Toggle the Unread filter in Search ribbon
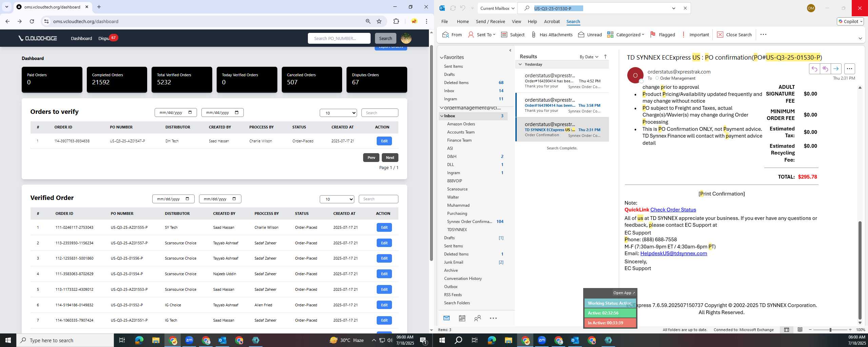Image resolution: width=868 pixels, height=347 pixels. 590,35
